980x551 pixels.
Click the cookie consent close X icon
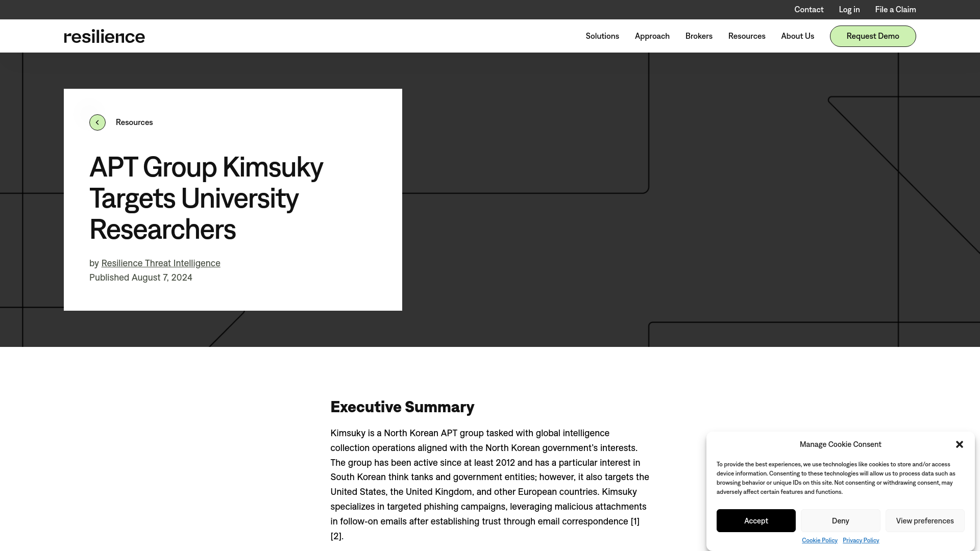(x=959, y=444)
